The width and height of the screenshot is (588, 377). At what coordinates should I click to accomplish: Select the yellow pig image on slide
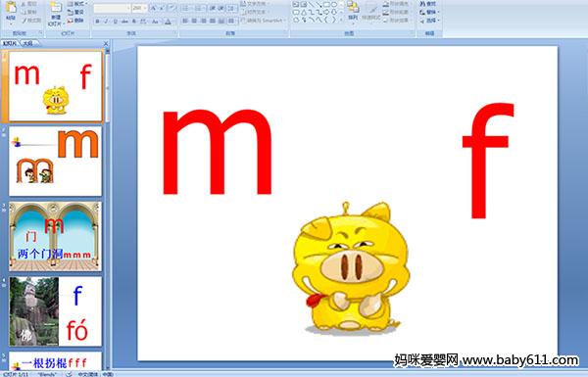pos(351,268)
